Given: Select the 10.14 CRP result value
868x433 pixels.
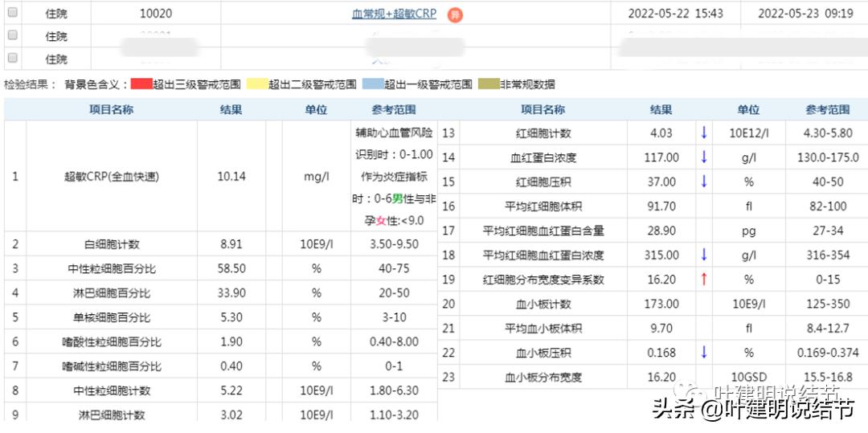Looking at the screenshot, I should pyautogui.click(x=231, y=177).
